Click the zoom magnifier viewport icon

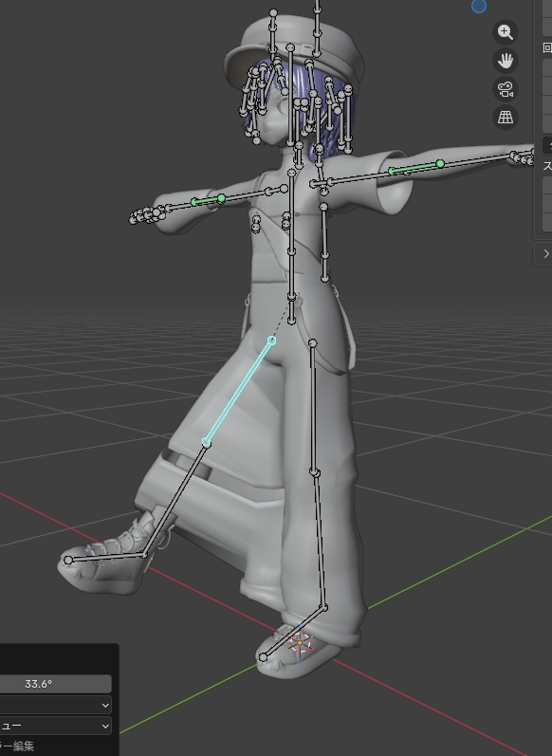[x=506, y=32]
